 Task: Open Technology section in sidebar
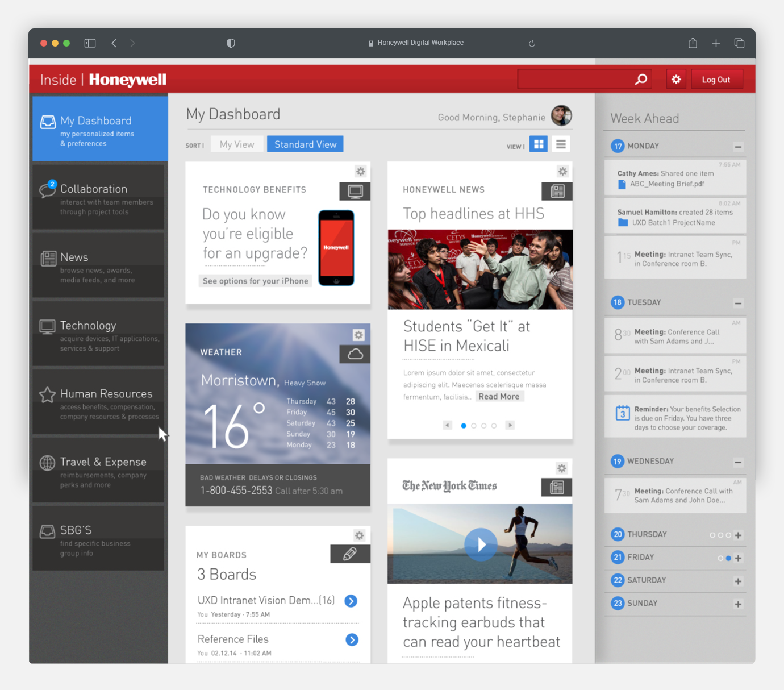99,334
